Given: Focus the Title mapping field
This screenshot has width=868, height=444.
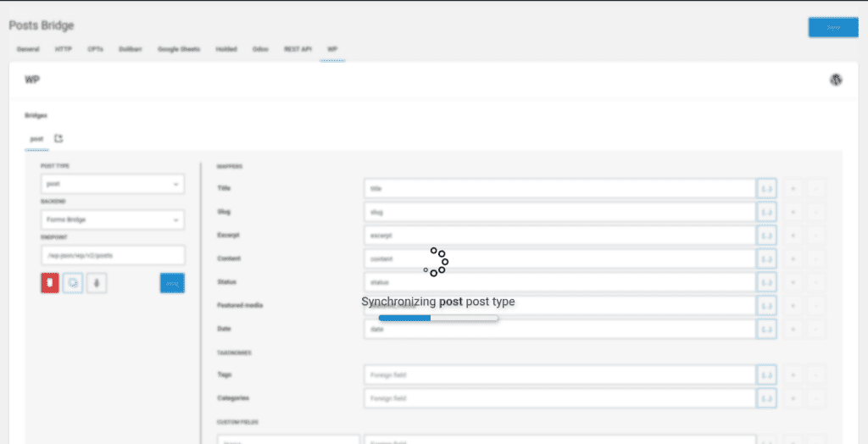Looking at the screenshot, I should click(x=559, y=189).
